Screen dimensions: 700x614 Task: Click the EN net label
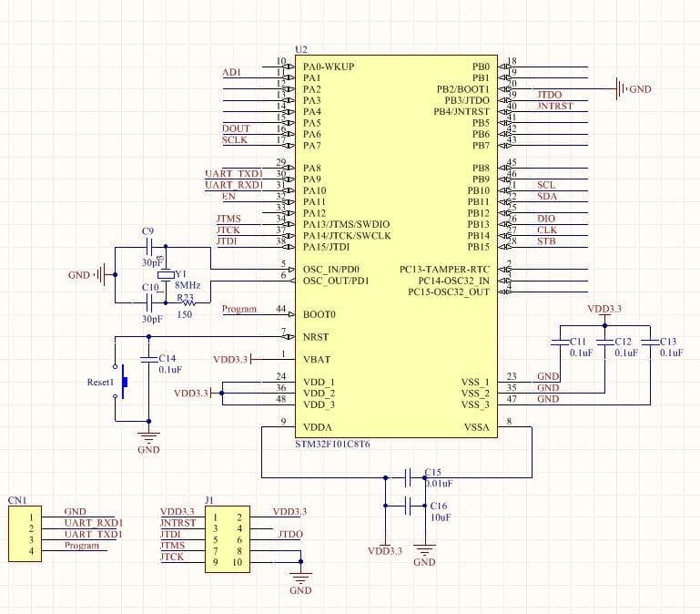228,196
